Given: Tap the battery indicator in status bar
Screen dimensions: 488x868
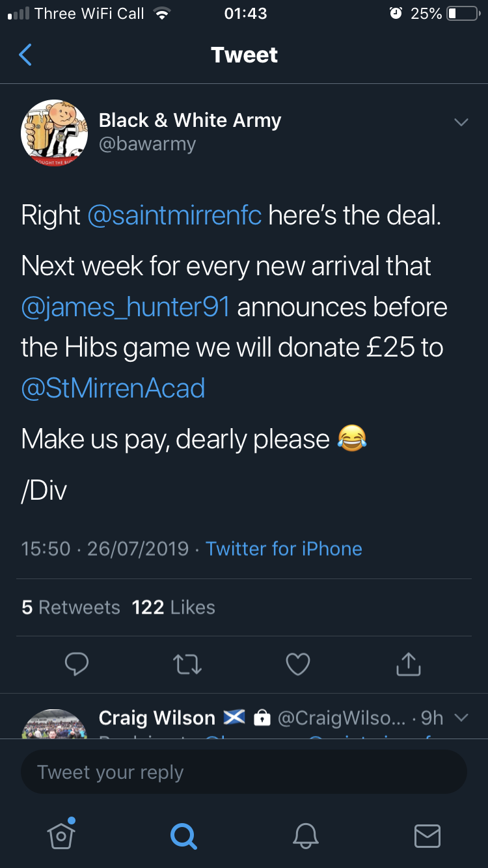Looking at the screenshot, I should 462,14.
